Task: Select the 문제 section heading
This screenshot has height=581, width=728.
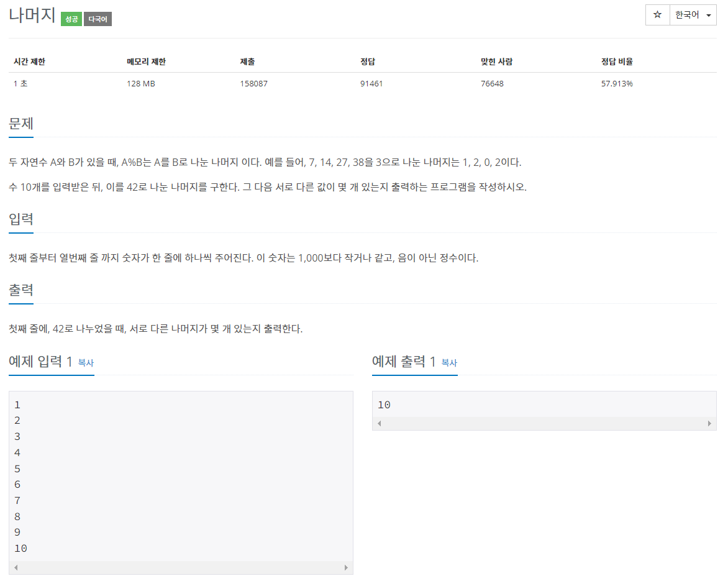Action: pos(20,123)
